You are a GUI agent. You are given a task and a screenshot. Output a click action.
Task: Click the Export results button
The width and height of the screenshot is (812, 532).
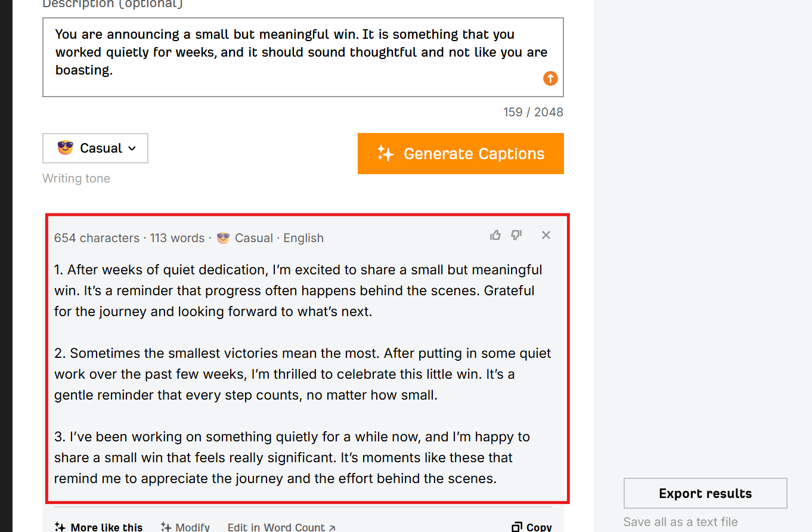(x=705, y=493)
